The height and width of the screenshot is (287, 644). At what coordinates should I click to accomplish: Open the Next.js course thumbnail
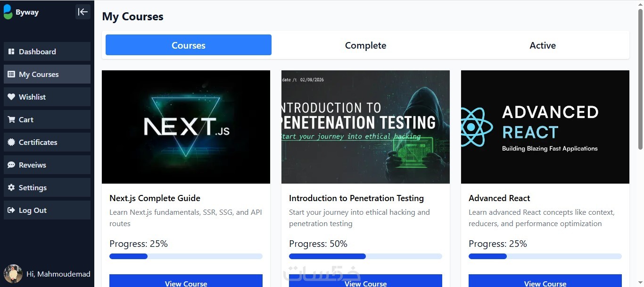(186, 127)
